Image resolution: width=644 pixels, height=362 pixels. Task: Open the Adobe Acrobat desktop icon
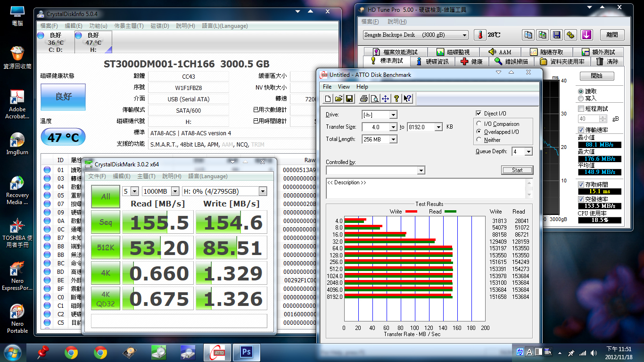pos(17,104)
